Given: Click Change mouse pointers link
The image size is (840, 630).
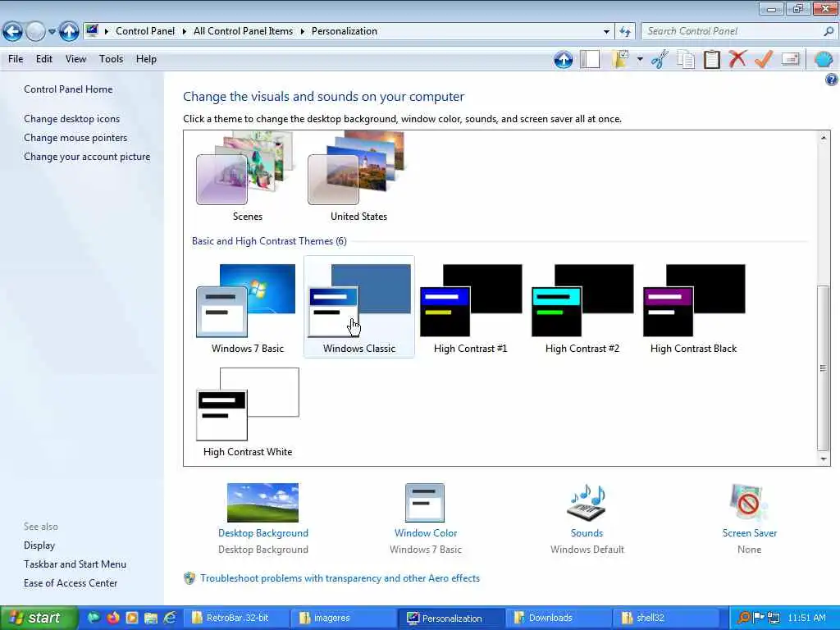Looking at the screenshot, I should pos(75,138).
